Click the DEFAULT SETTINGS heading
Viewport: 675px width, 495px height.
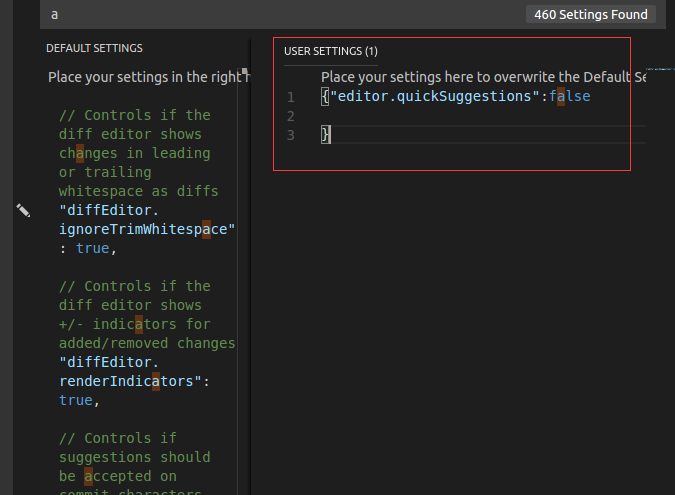[x=94, y=48]
